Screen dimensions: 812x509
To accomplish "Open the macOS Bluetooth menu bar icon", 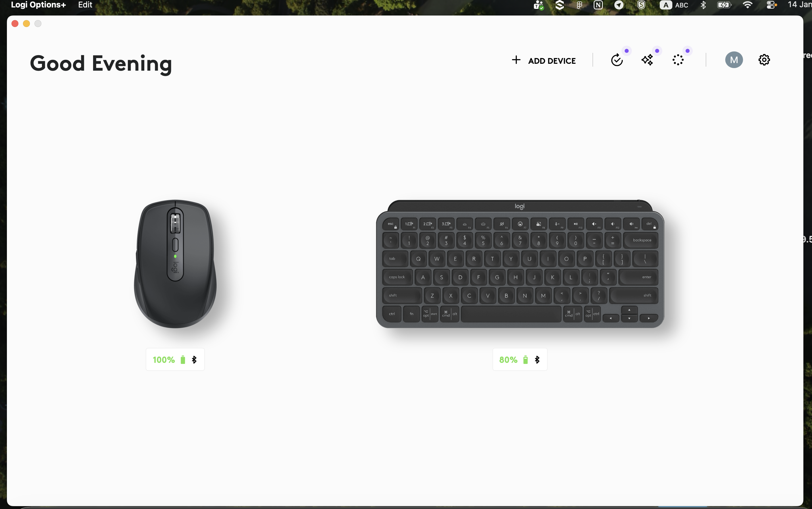I will [703, 5].
